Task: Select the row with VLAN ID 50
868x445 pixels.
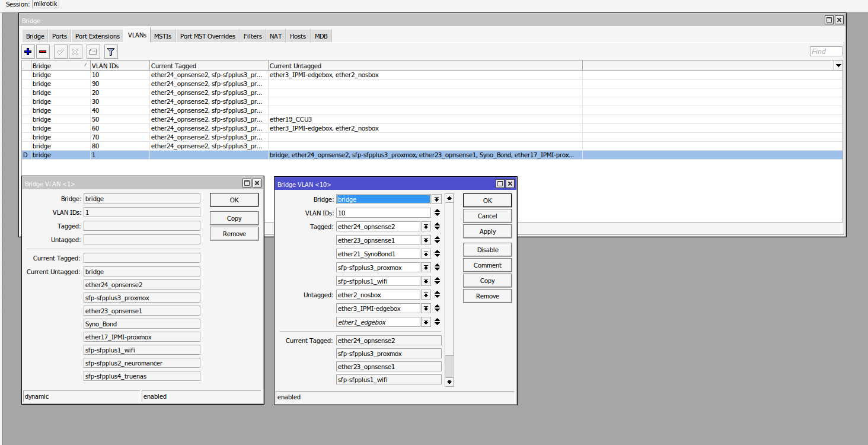Action: 432,119
